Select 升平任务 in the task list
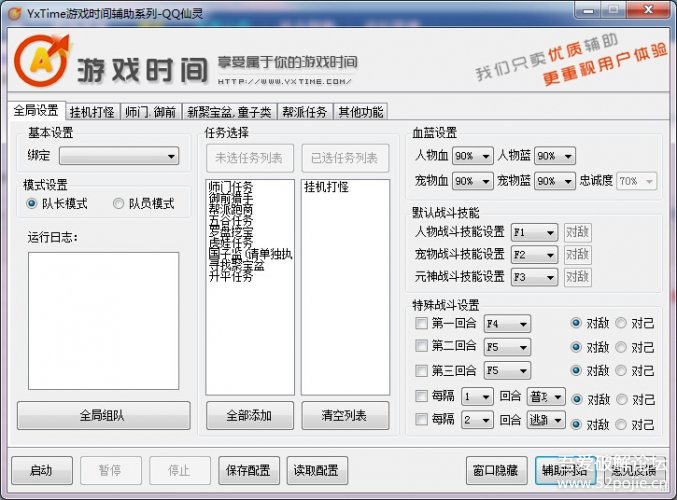Image resolution: width=677 pixels, height=500 pixels. coord(231,276)
